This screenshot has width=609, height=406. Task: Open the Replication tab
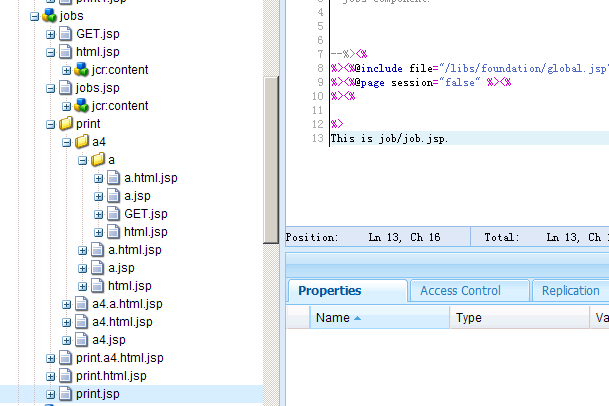[571, 291]
